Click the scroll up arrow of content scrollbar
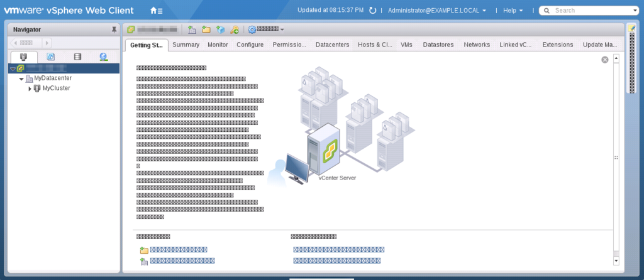The height and width of the screenshot is (280, 644). pos(616,58)
